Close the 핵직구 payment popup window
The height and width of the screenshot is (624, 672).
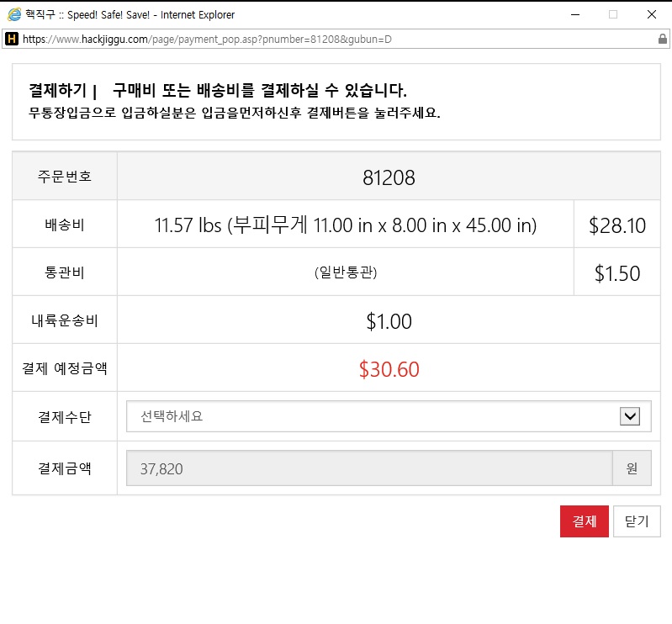pos(652,14)
